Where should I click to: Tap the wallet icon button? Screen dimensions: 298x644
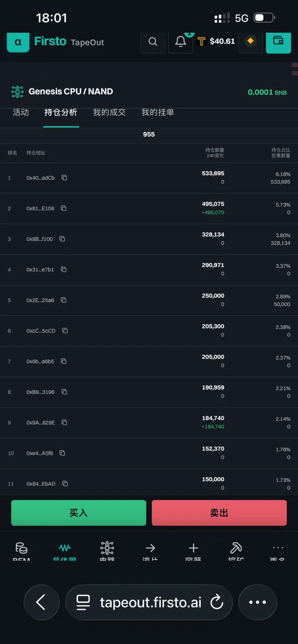tap(278, 41)
